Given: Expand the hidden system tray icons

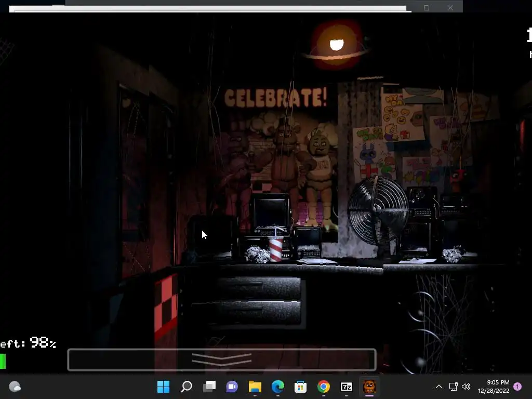Looking at the screenshot, I should [438, 387].
